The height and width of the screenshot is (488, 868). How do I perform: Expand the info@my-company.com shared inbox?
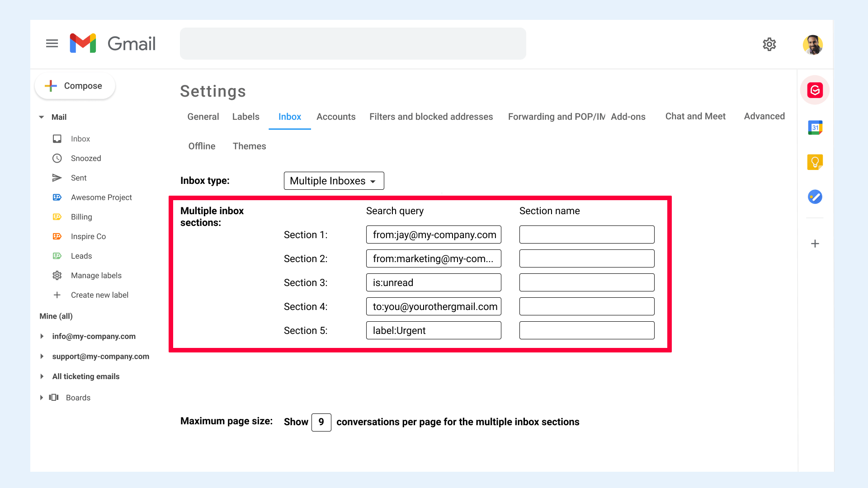[42, 336]
